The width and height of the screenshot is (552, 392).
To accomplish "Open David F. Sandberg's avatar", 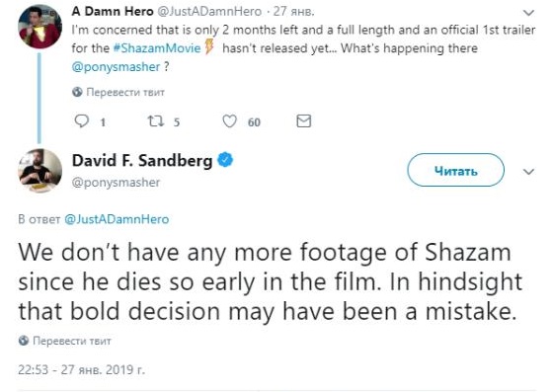I will (x=39, y=171).
